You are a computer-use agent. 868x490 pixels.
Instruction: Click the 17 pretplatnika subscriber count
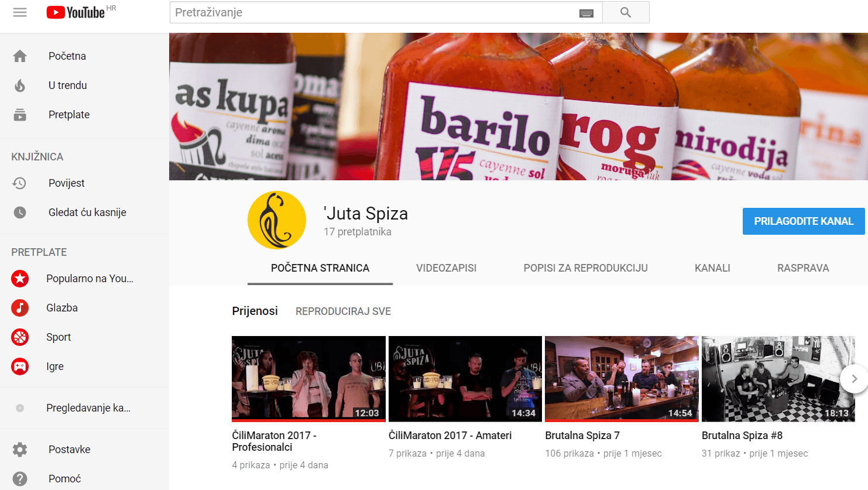click(x=358, y=232)
